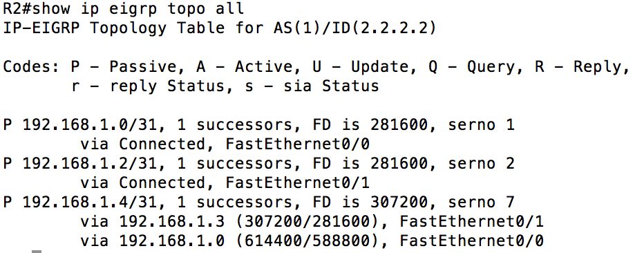The width and height of the screenshot is (644, 253).
Task: Click the gray terminal cursor block
Action: click(x=37, y=251)
